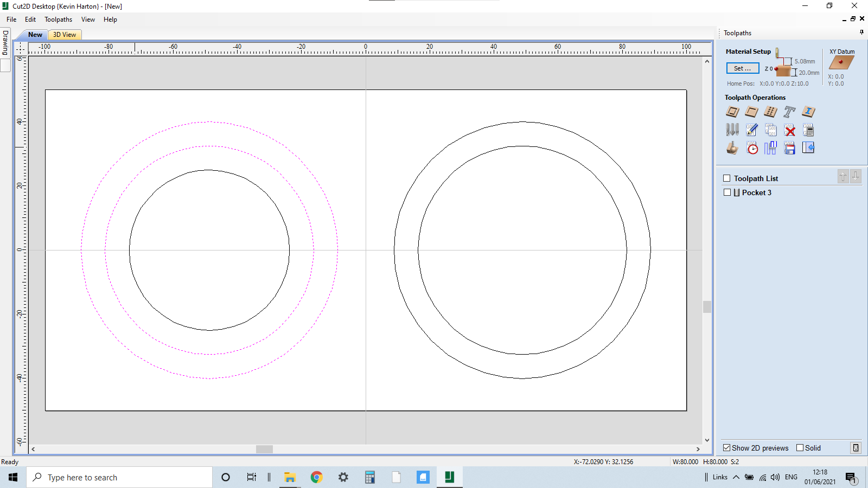Open the Pocket Toolpath operation
Screen dimensions: 868x488
pyautogui.click(x=751, y=112)
